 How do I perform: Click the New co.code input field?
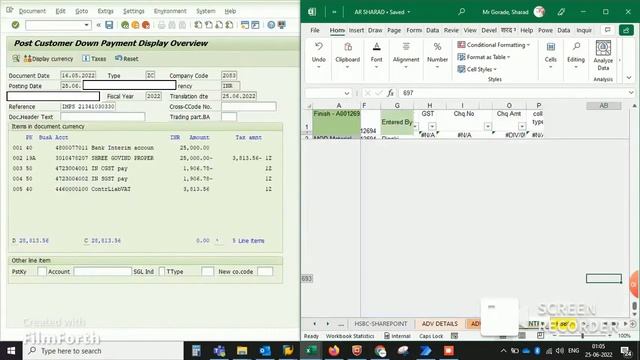(265, 271)
